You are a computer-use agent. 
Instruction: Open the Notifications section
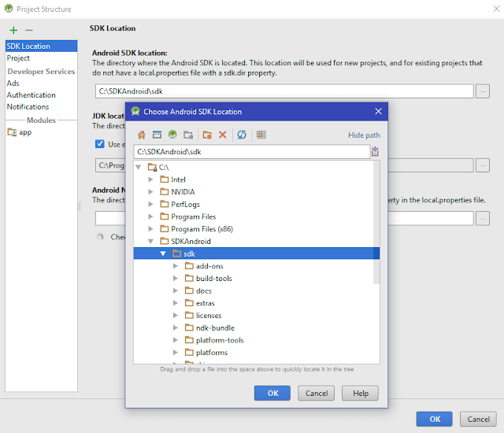[28, 106]
